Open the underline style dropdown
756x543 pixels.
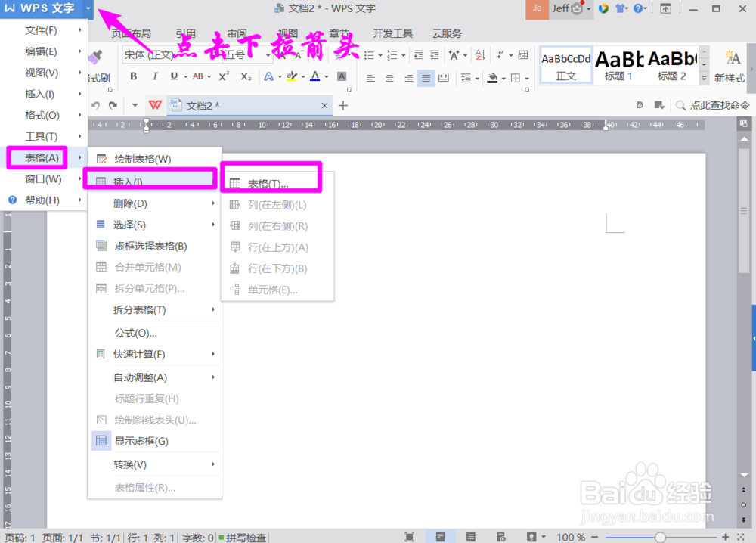point(184,75)
